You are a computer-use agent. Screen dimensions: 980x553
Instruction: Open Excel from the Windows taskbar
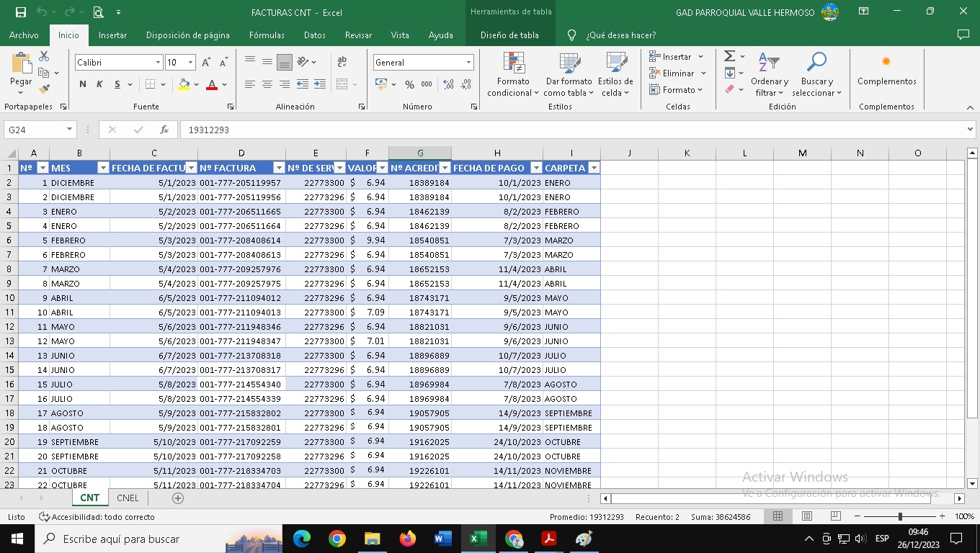[x=478, y=539]
